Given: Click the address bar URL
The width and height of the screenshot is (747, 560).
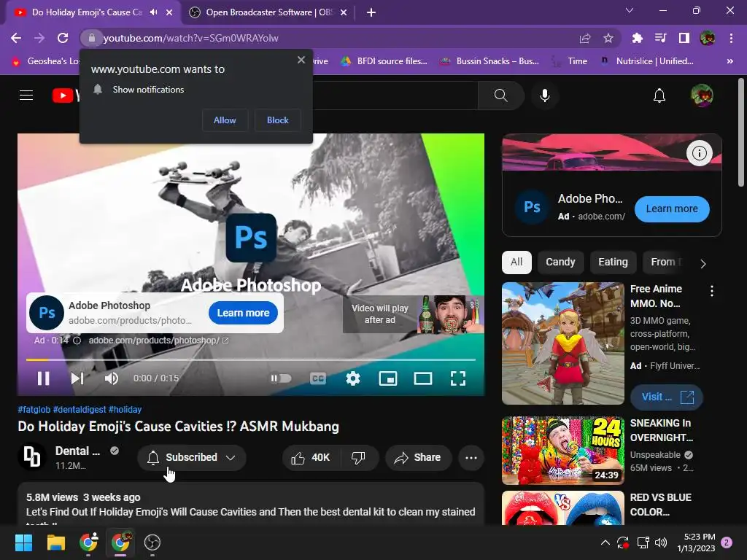Looking at the screenshot, I should pyautogui.click(x=190, y=38).
